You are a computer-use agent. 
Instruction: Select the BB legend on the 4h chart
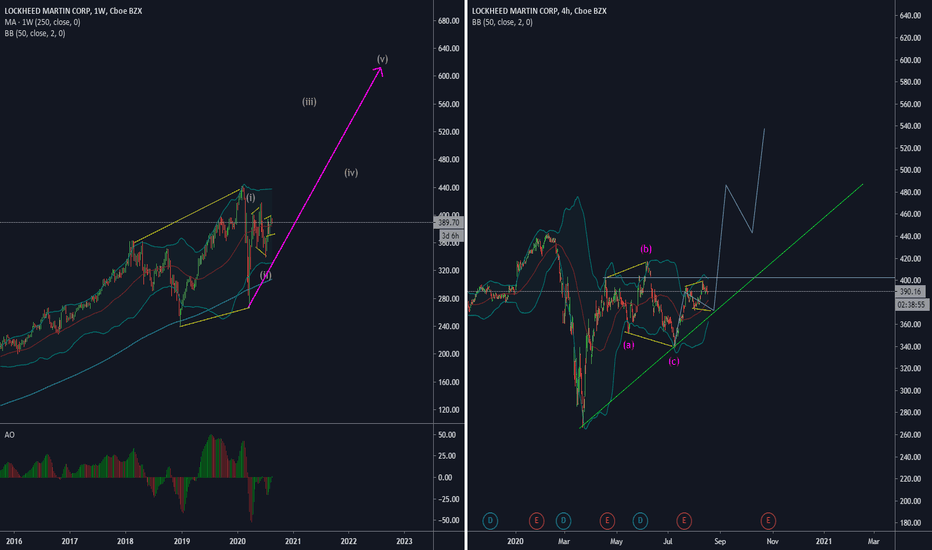pyautogui.click(x=502, y=22)
